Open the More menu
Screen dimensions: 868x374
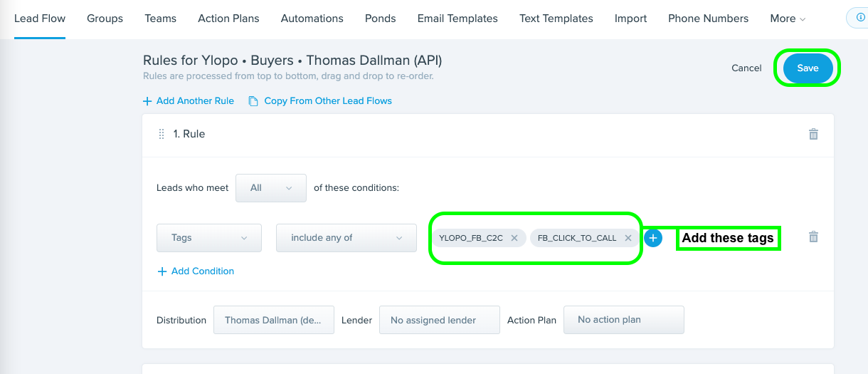click(x=788, y=19)
